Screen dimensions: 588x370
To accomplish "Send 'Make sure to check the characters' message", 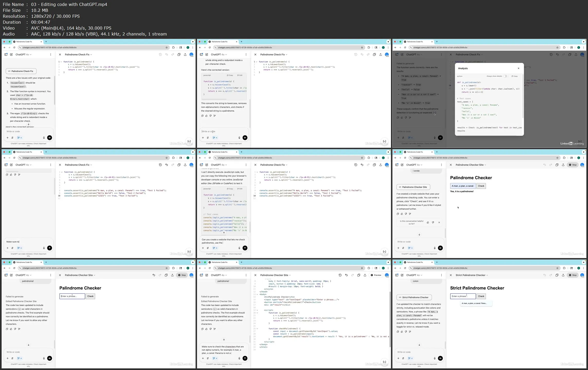I will click(x=245, y=358).
